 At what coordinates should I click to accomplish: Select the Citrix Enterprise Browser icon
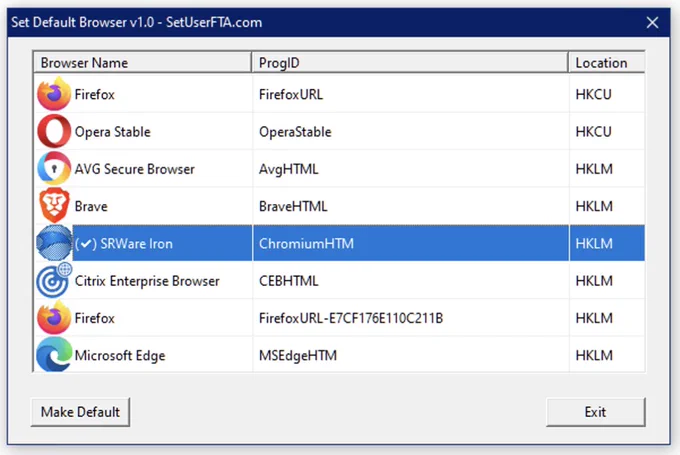coord(54,281)
